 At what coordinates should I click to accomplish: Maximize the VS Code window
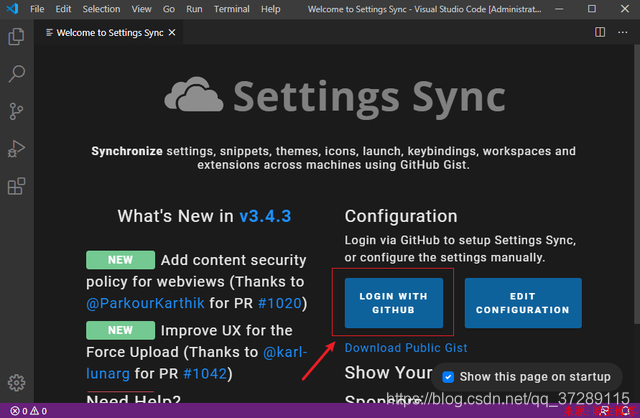(x=592, y=9)
